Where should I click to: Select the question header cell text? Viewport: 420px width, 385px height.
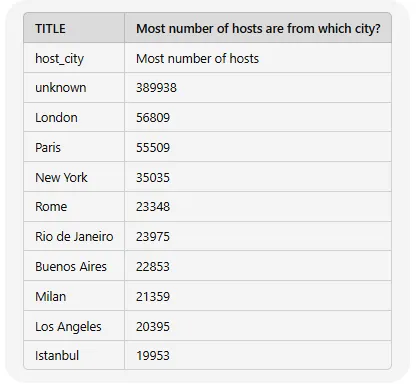tap(258, 29)
